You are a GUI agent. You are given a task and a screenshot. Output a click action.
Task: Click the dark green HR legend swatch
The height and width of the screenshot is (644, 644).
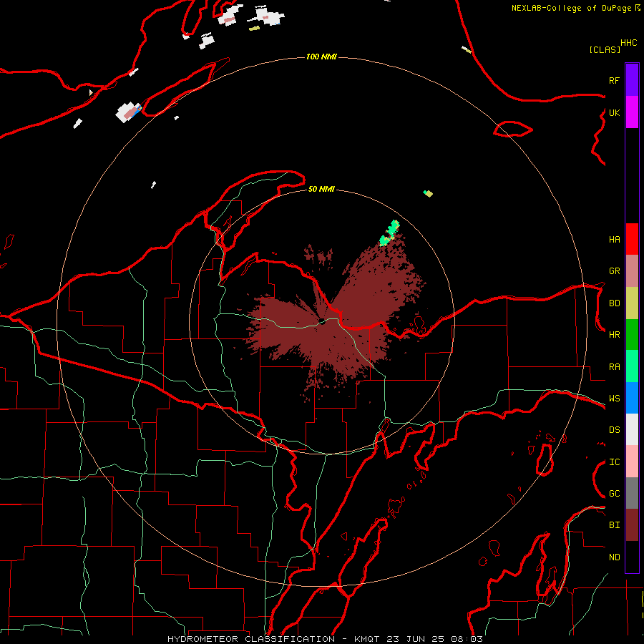[x=632, y=335]
